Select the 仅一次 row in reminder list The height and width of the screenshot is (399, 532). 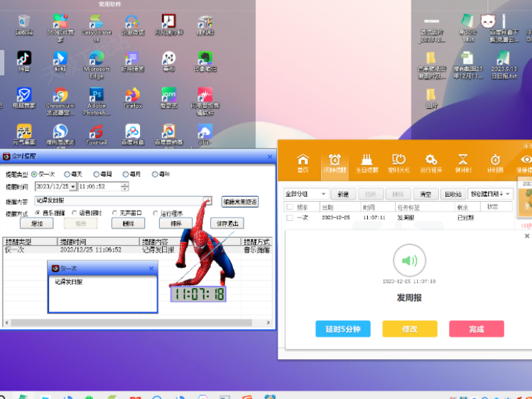pyautogui.click(x=137, y=250)
